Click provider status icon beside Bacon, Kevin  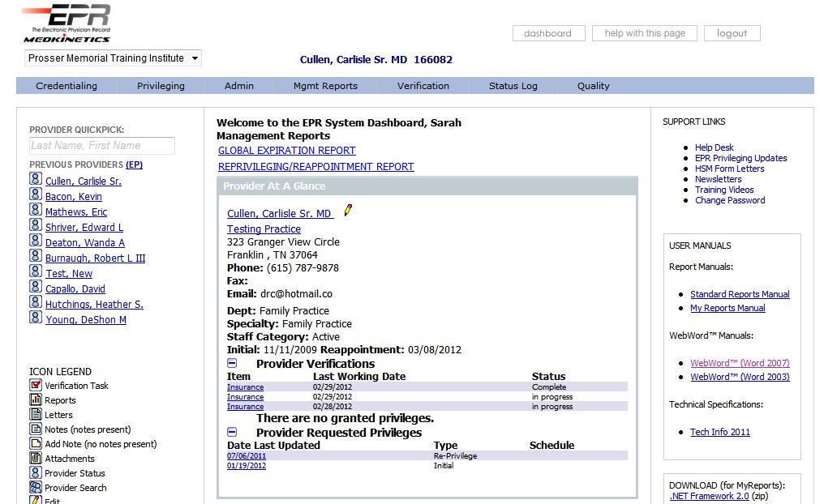point(35,194)
